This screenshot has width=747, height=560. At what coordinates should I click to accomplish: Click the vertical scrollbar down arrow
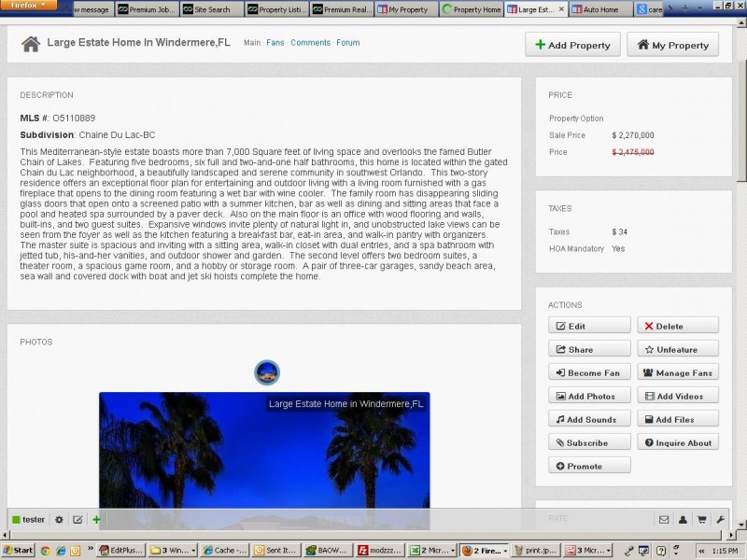741,525
